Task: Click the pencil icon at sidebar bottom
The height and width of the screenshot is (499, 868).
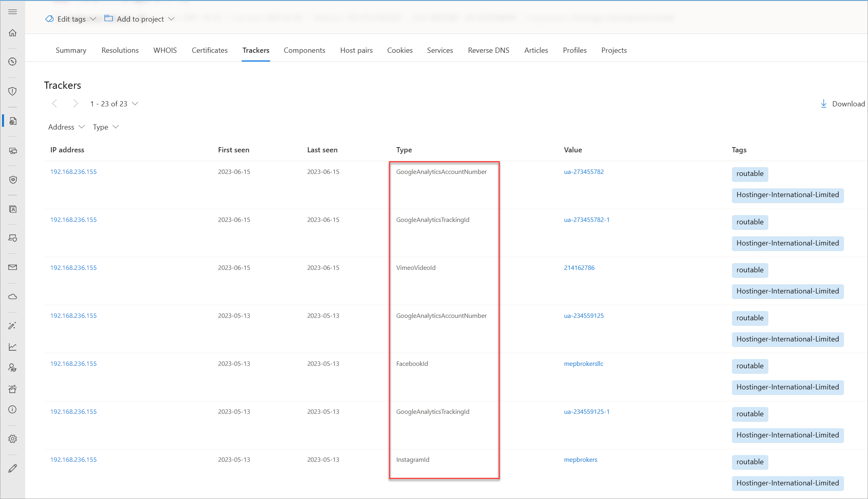Action: [x=12, y=468]
